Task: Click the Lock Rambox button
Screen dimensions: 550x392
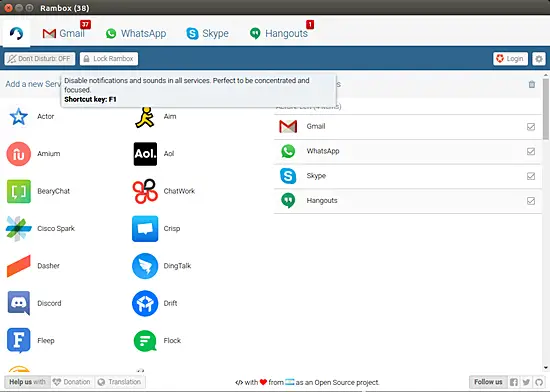Action: pos(109,59)
